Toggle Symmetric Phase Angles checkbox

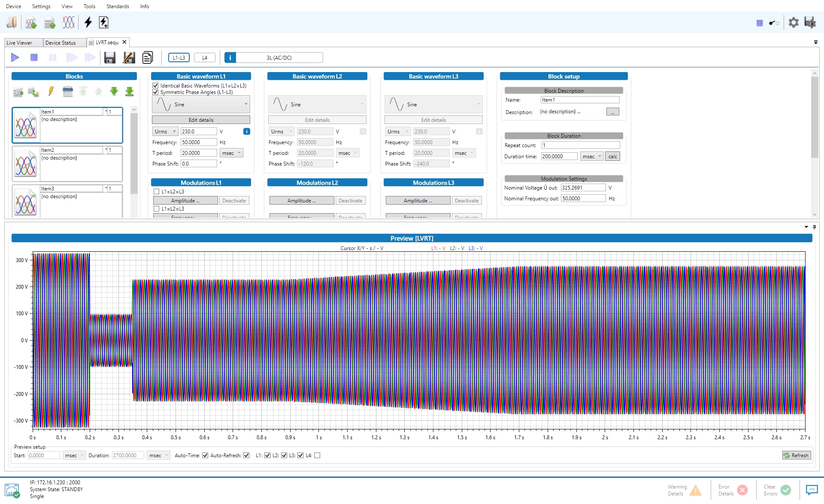coord(156,92)
